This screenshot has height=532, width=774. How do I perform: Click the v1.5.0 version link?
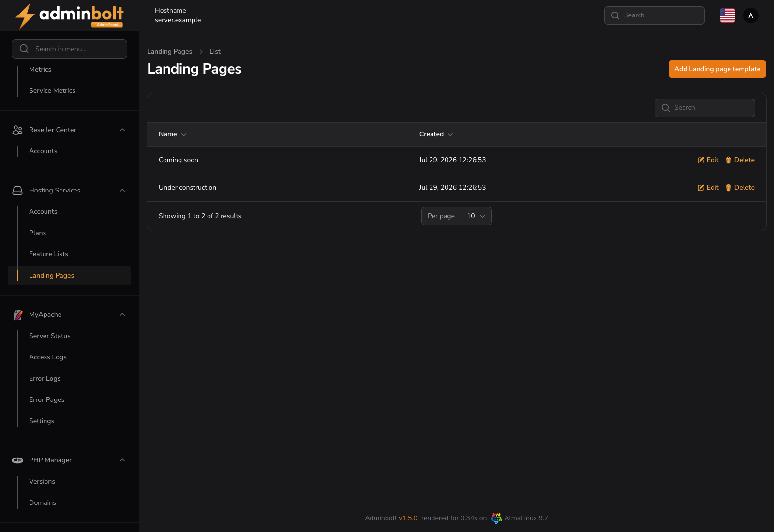pos(408,518)
